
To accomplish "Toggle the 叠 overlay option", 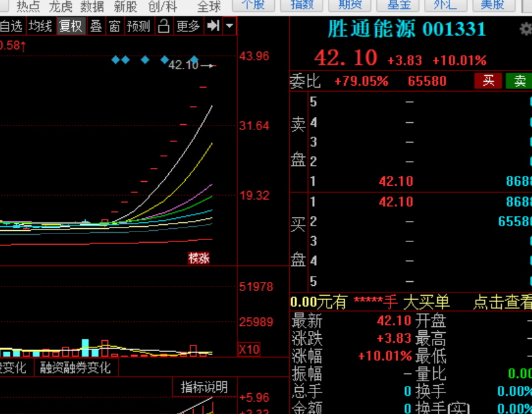I will pos(96,26).
